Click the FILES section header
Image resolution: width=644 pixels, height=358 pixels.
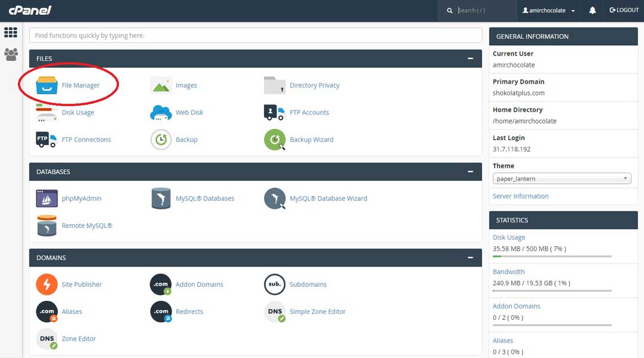(x=256, y=58)
